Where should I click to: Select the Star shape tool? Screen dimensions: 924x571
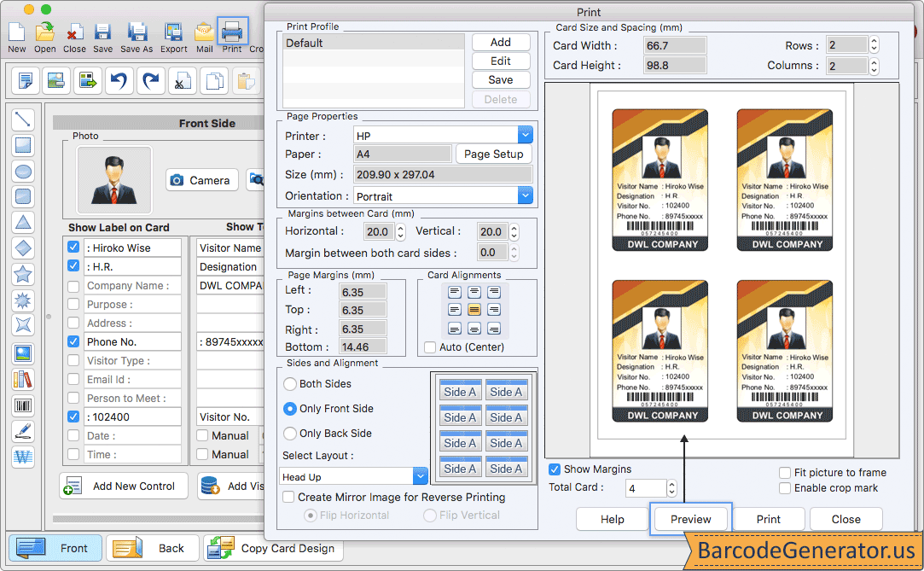22,274
